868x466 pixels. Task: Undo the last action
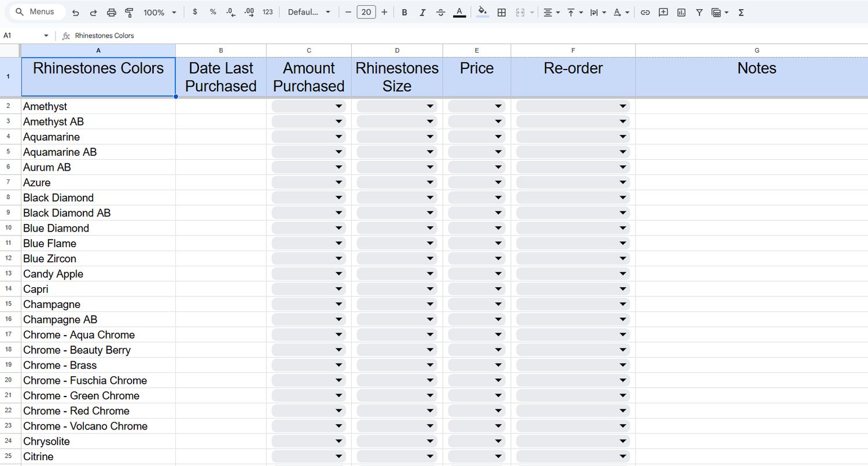pos(75,12)
